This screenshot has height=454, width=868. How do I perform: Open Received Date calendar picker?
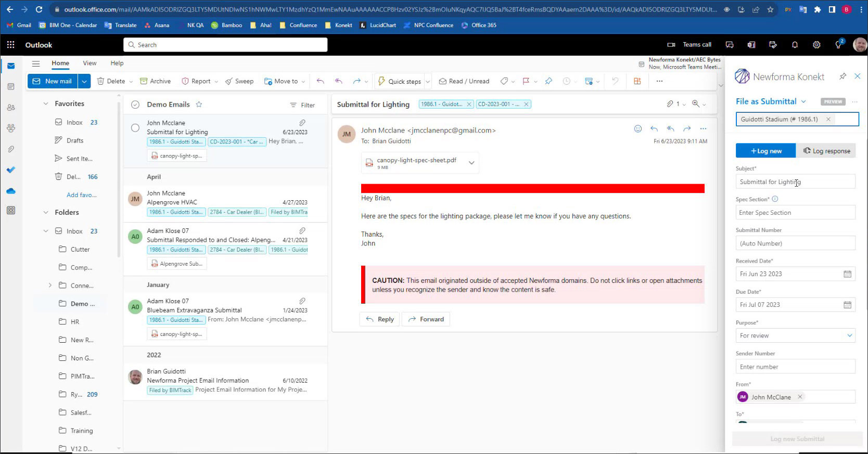pos(847,274)
